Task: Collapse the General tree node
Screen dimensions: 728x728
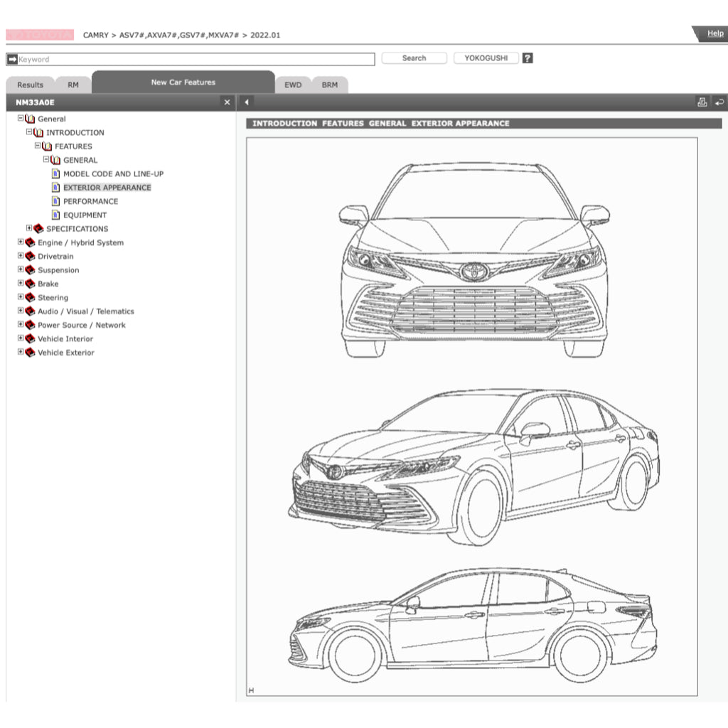Action: 21,119
